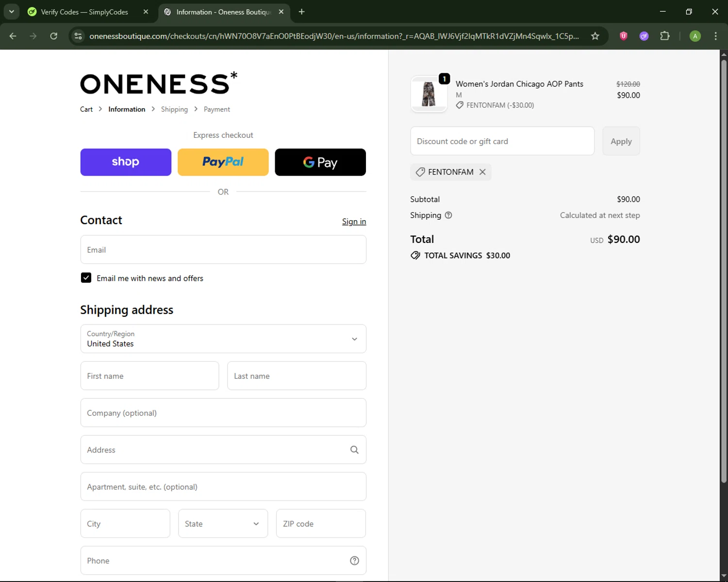Uncheck Email me with news and offers
Viewport: 728px width, 582px height.
(86, 278)
